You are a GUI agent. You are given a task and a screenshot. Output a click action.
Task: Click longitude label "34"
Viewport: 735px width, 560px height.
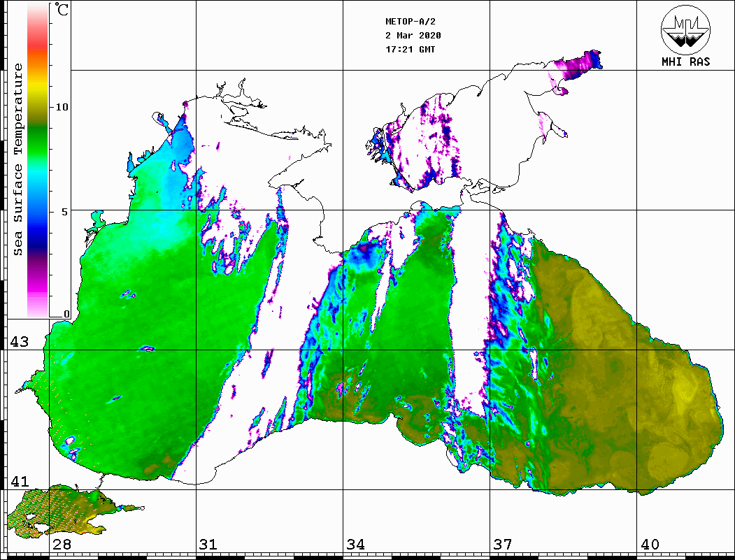[355, 545]
